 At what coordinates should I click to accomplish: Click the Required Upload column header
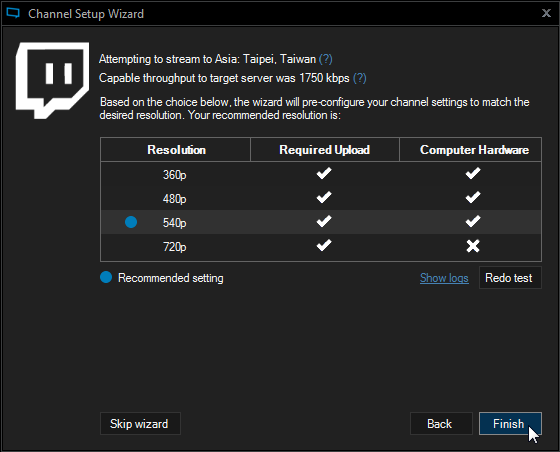pyautogui.click(x=325, y=150)
